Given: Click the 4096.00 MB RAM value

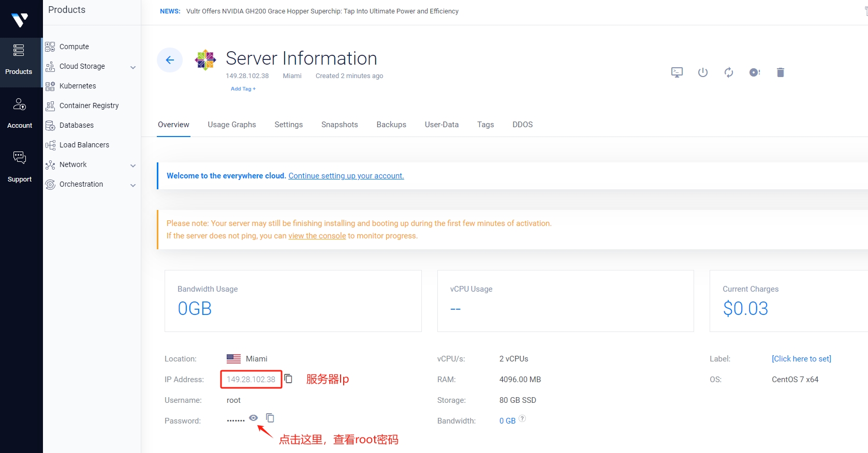Looking at the screenshot, I should [x=520, y=380].
